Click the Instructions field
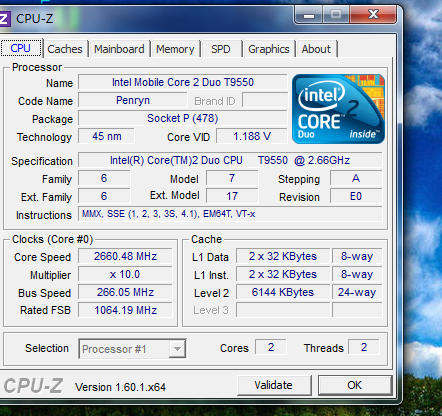Image resolution: width=442 pixels, height=416 pixels. pyautogui.click(x=230, y=214)
